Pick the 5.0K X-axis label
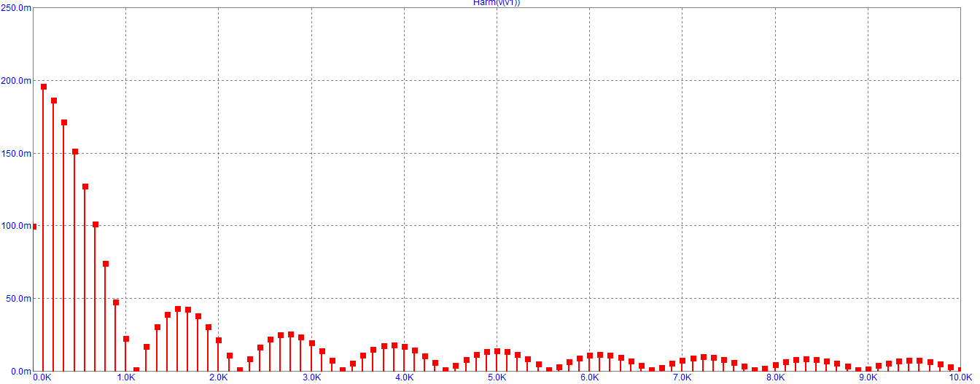 coord(497,378)
